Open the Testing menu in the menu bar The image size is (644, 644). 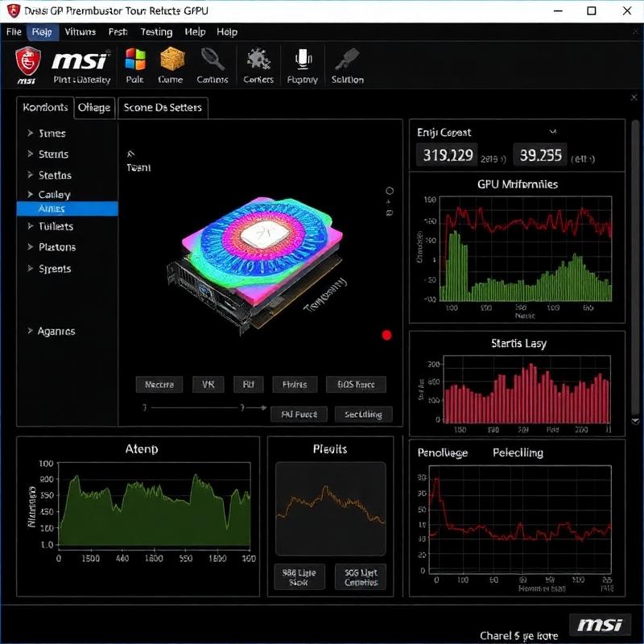156,32
